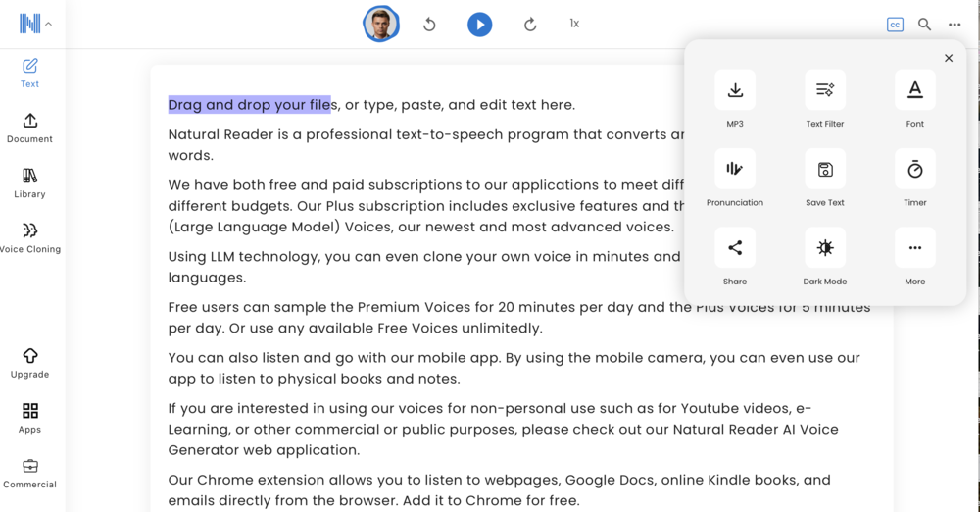Open the Library sidebar tab
Screen dimensions: 980x512
(30, 183)
